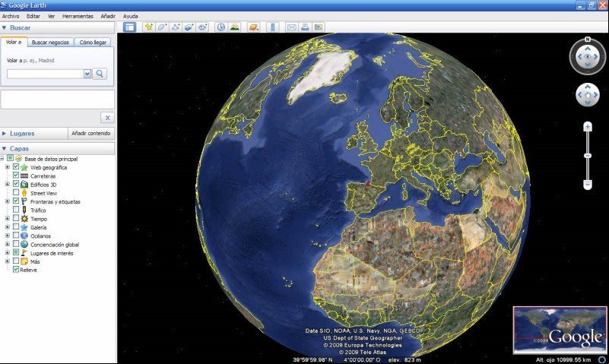Collapse the Capas panel
Image resolution: width=609 pixels, height=364 pixels.
click(x=4, y=149)
